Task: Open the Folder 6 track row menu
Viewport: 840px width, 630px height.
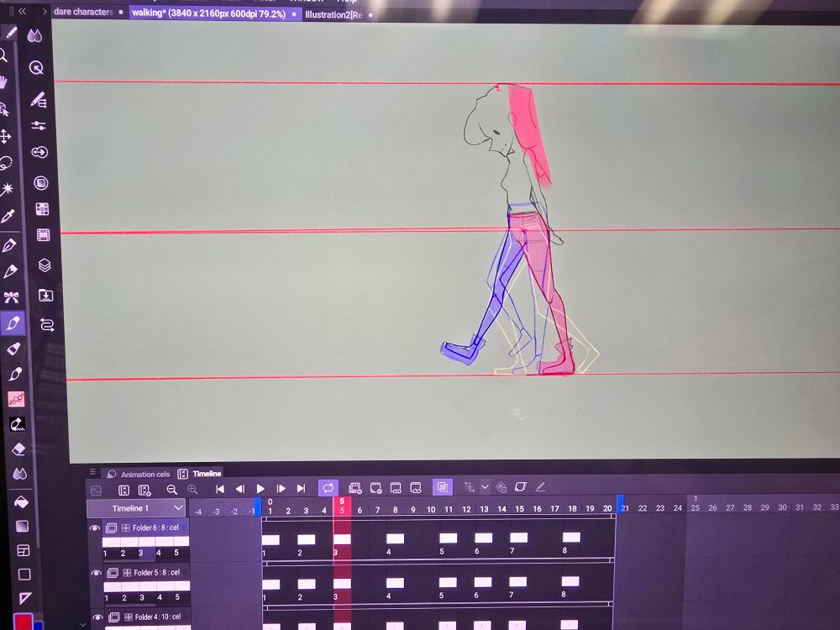Action: click(x=184, y=528)
